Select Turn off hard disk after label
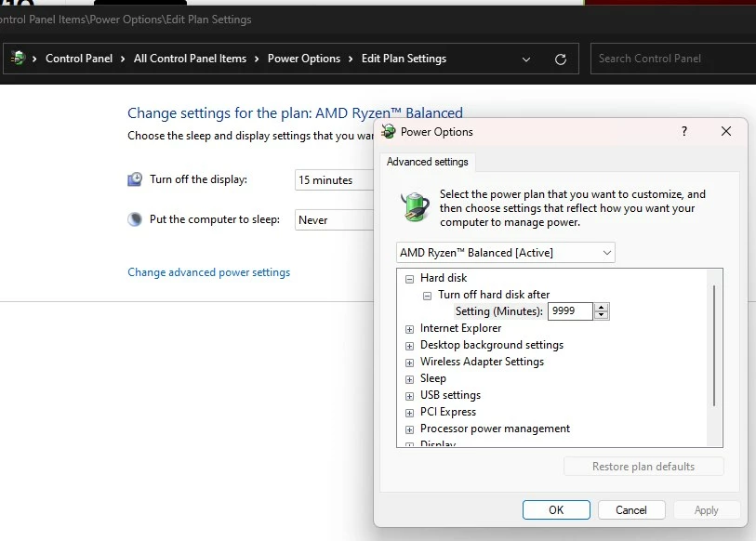756x541 pixels. (x=494, y=295)
